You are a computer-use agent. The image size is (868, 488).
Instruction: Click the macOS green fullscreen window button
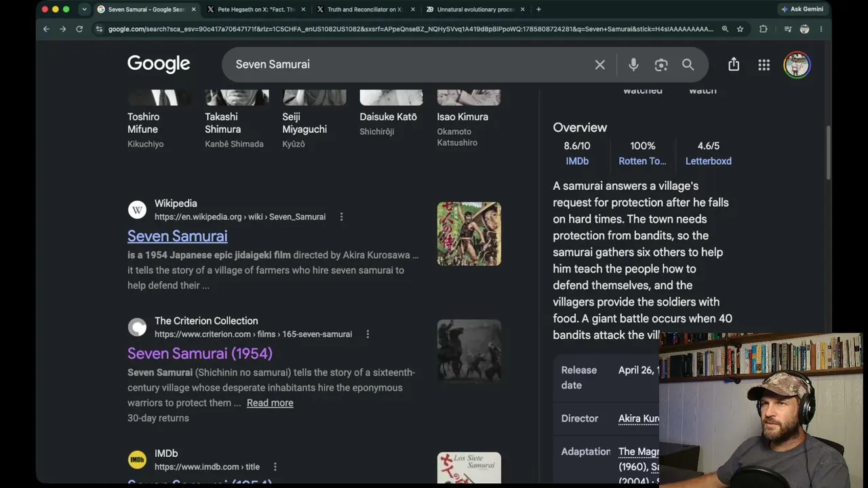pos(66,9)
